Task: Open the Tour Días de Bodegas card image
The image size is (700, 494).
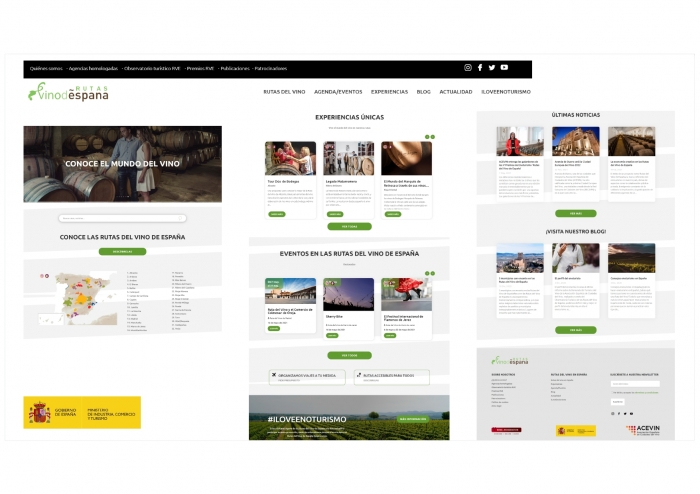Action: coord(290,158)
